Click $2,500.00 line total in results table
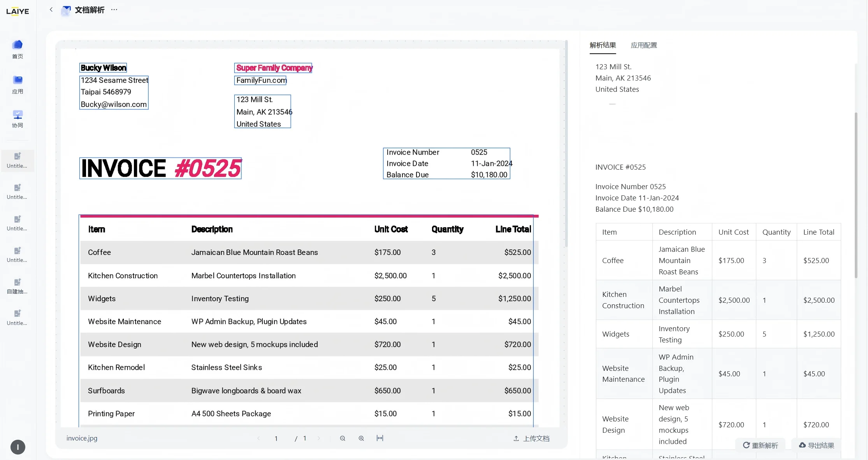Image resolution: width=868 pixels, height=460 pixels. click(819, 300)
